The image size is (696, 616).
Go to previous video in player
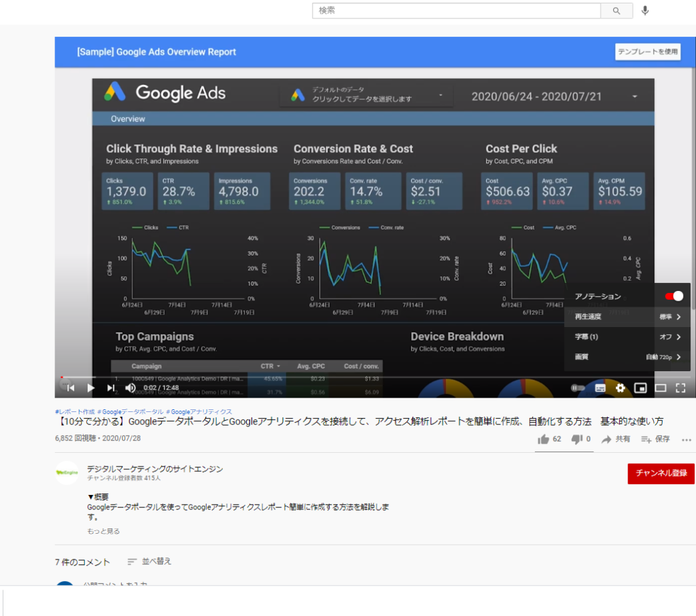pyautogui.click(x=71, y=388)
